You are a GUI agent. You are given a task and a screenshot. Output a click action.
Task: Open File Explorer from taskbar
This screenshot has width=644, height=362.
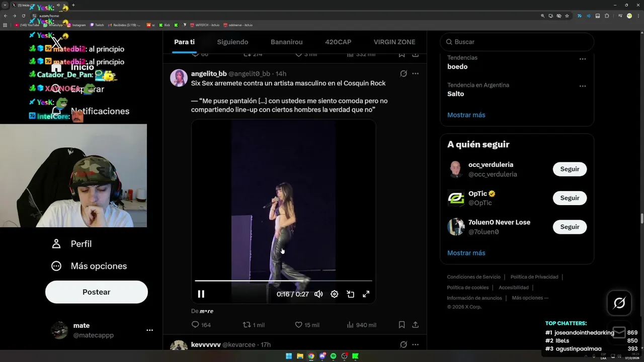300,356
